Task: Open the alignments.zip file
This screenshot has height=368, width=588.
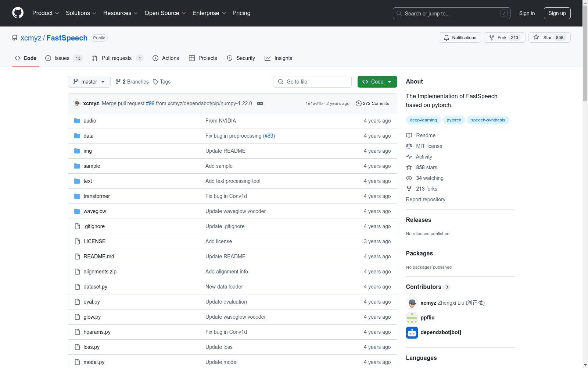Action: (x=100, y=272)
